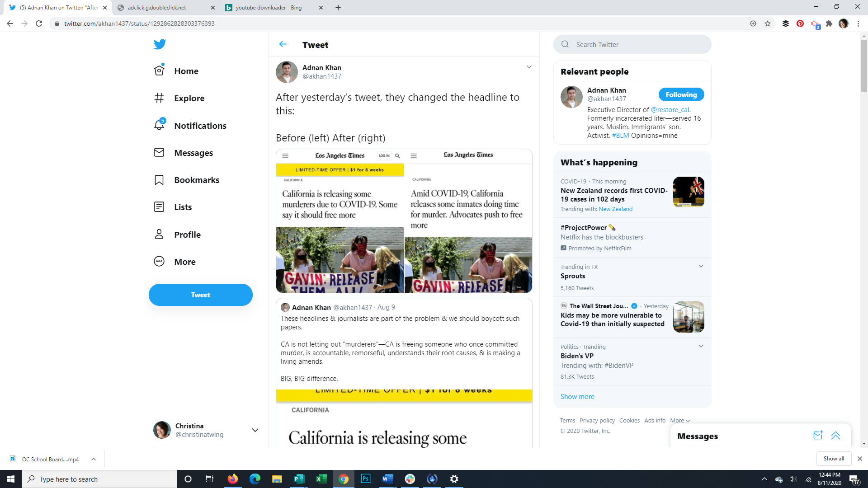The image size is (868, 488).
Task: Toggle the Following button for Adnan Khan
Action: (681, 95)
